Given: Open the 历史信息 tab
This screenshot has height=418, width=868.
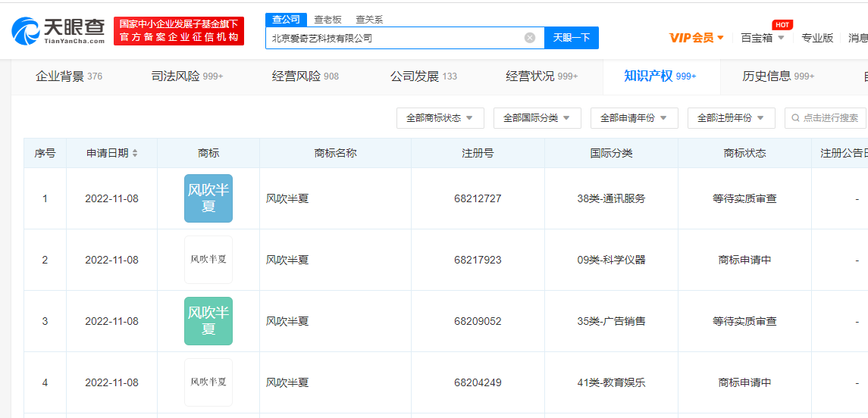Looking at the screenshot, I should coord(778,76).
